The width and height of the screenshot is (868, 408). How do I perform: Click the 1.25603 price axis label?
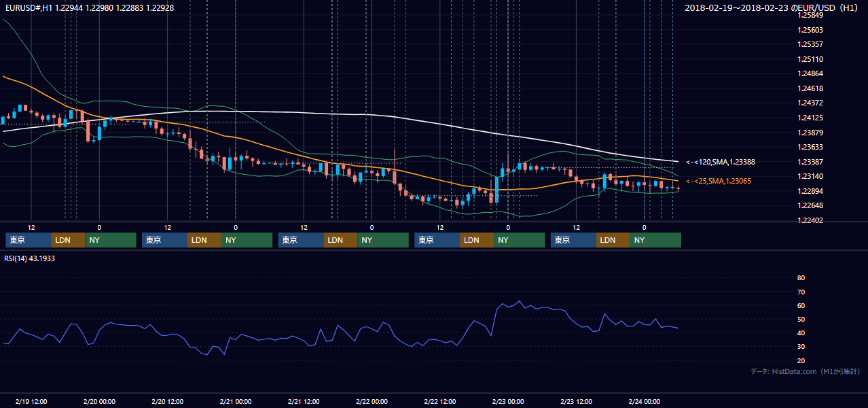pyautogui.click(x=810, y=30)
